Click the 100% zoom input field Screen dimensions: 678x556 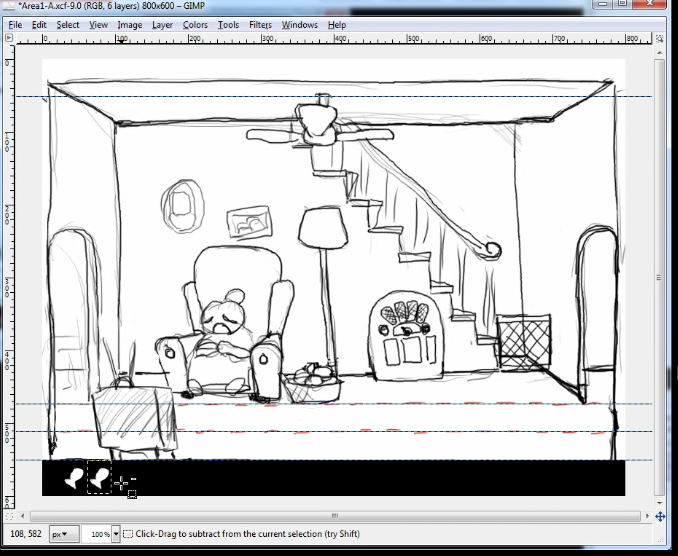(x=97, y=534)
